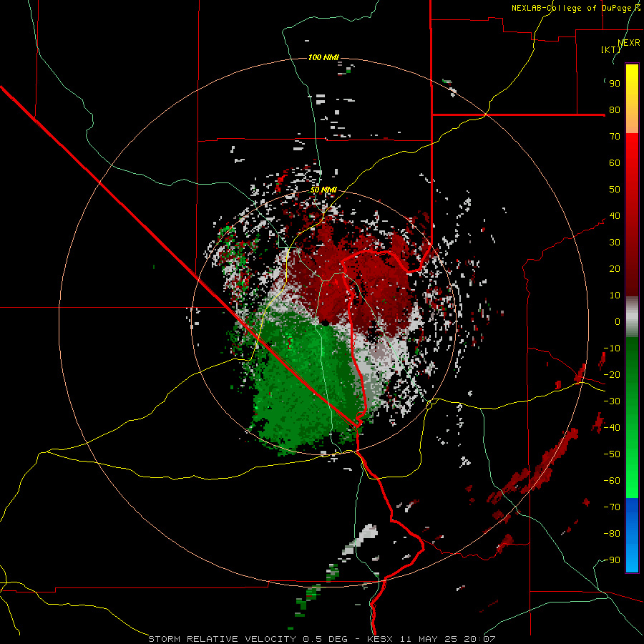This screenshot has width=644, height=644.
Task: Click the 20 scale label
Action: point(615,269)
